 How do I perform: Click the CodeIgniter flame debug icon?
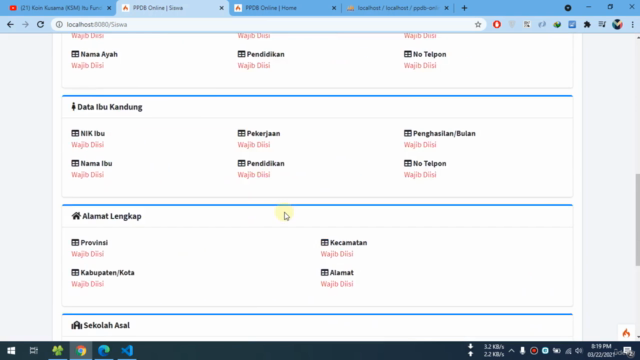(626, 333)
